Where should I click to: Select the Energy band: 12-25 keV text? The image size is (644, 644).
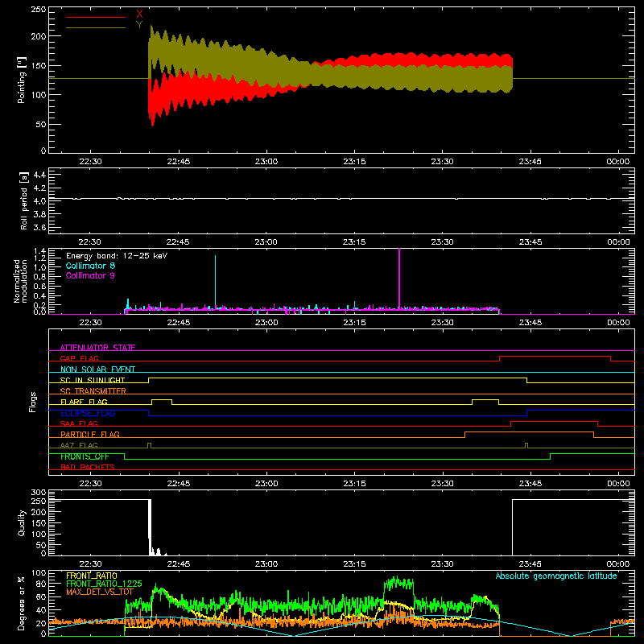point(117,256)
